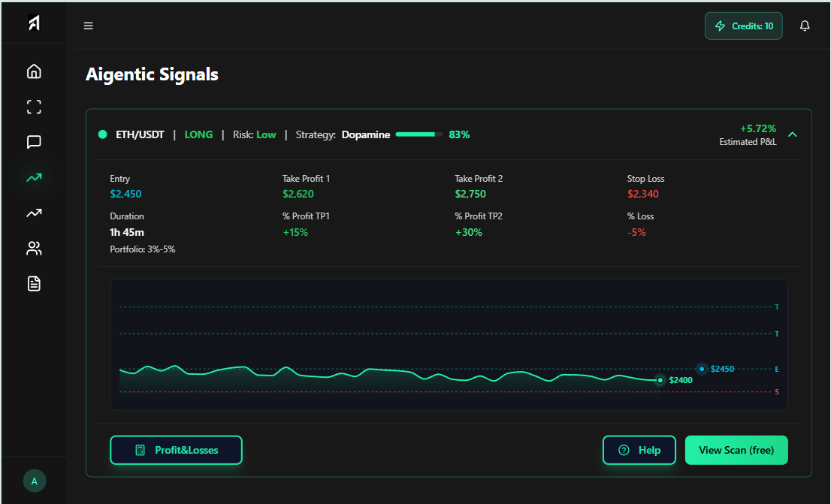Click the +5.72% estimated P&L value
Screen dimensions: 831x504
pyautogui.click(x=758, y=128)
